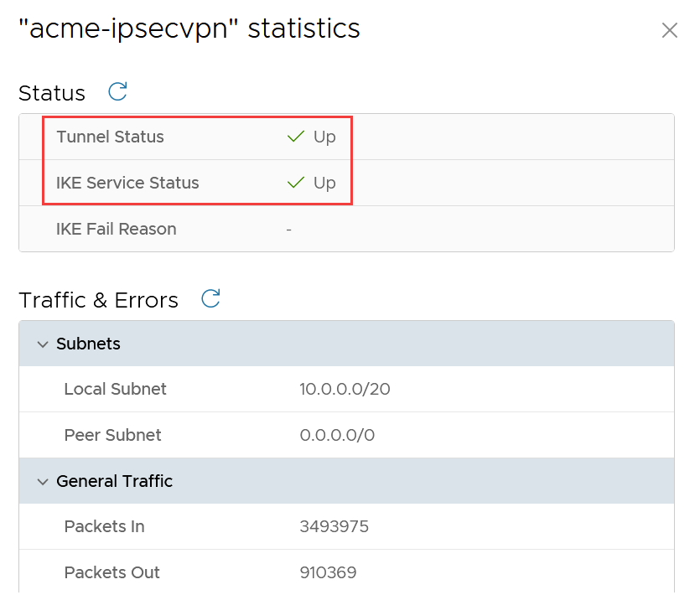
Task: Click the Peer Subnet label
Action: pos(112,435)
